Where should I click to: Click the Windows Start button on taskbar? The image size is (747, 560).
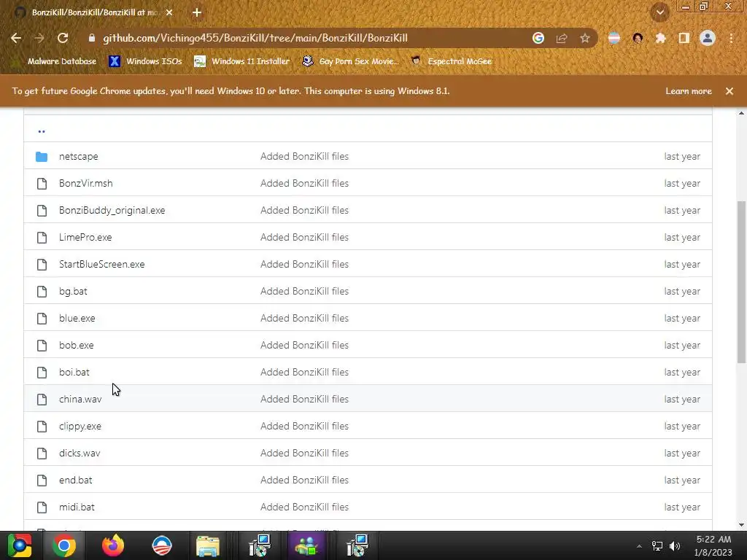click(20, 545)
